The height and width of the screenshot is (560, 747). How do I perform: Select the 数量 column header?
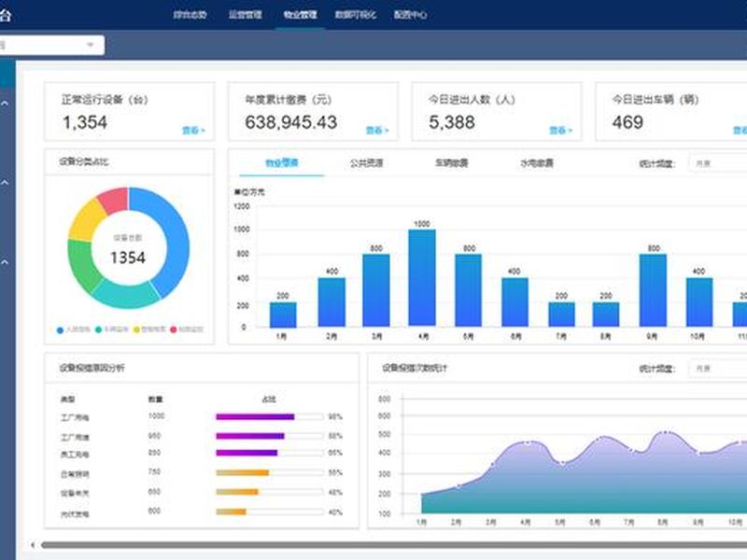[x=155, y=399]
